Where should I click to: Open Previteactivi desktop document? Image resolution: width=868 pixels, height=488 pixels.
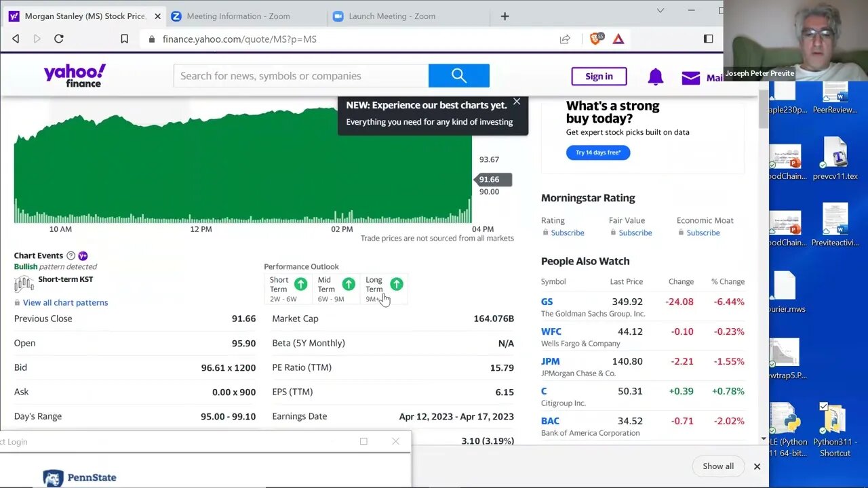835,226
